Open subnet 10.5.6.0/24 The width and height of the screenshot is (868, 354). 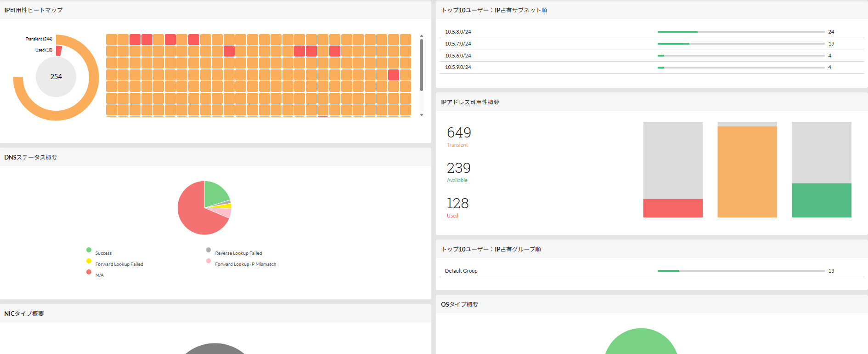pyautogui.click(x=458, y=56)
